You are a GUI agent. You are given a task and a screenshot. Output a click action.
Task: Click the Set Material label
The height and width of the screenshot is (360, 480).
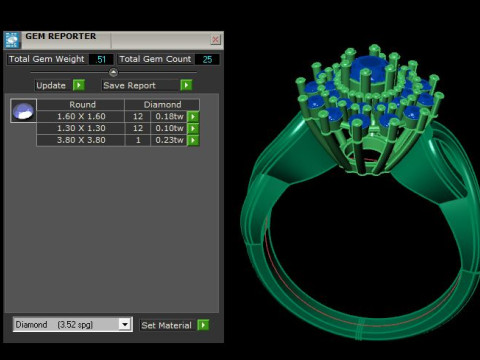(166, 325)
